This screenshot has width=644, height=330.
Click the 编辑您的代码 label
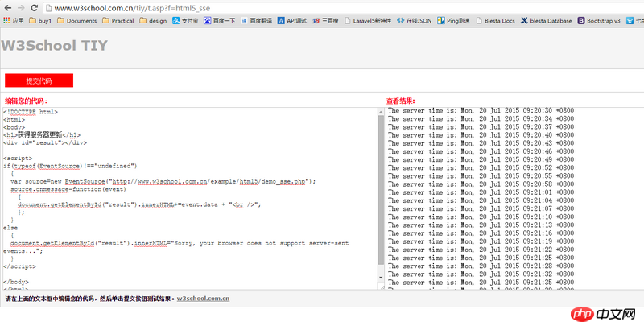[27, 101]
